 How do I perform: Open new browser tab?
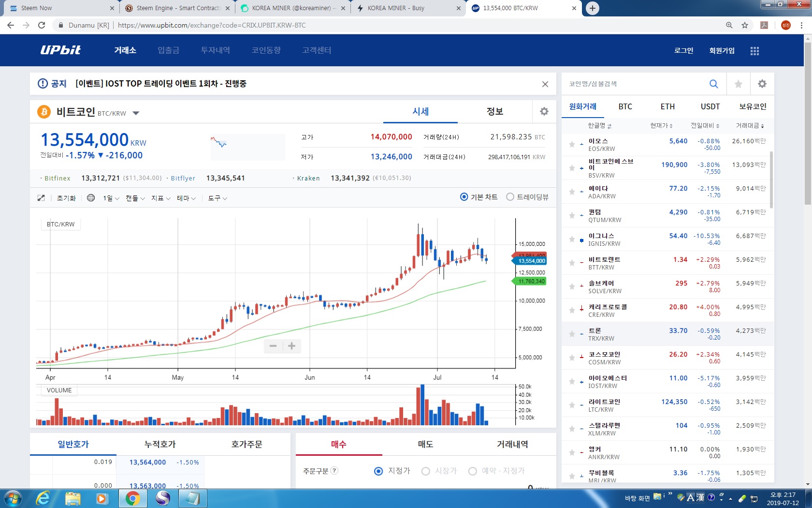(592, 8)
